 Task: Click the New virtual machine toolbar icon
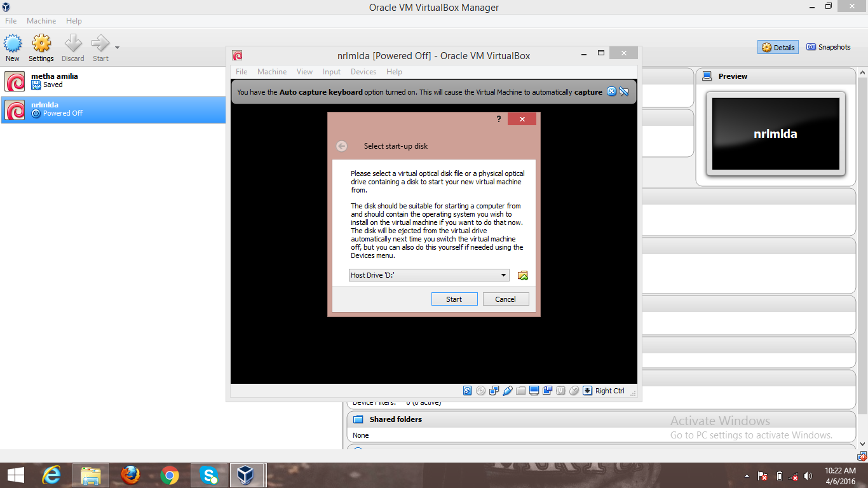[13, 48]
